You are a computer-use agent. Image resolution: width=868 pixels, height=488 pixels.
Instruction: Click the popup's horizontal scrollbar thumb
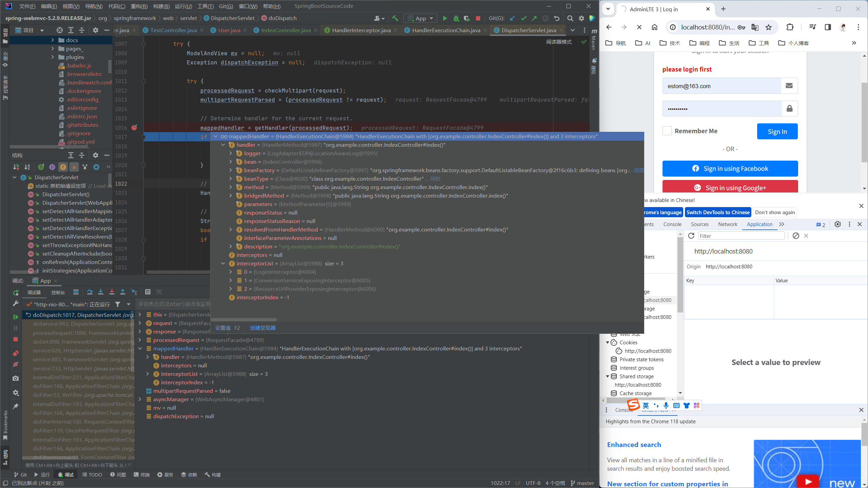pyautogui.click(x=243, y=320)
